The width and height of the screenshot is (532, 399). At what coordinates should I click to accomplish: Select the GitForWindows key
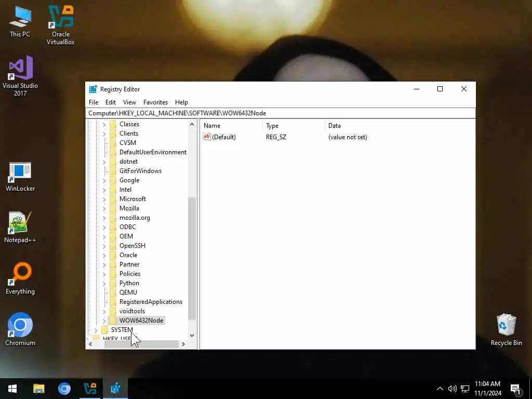pos(140,170)
